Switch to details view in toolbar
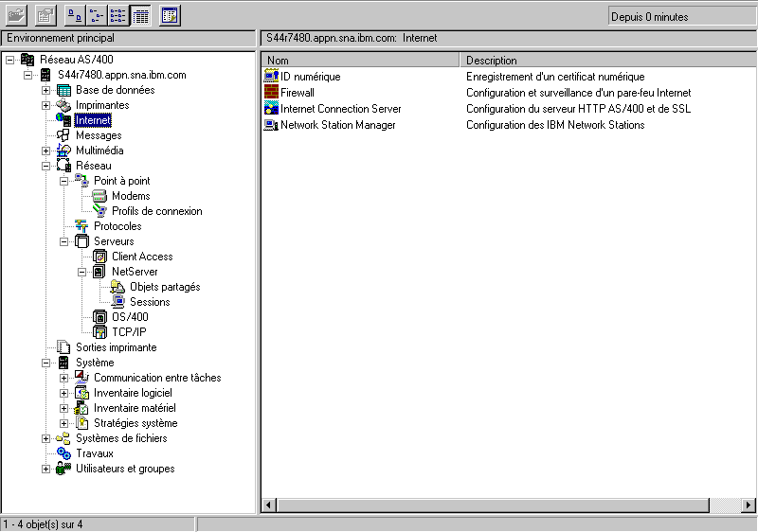Image resolution: width=758 pixels, height=532 pixels. (140, 15)
